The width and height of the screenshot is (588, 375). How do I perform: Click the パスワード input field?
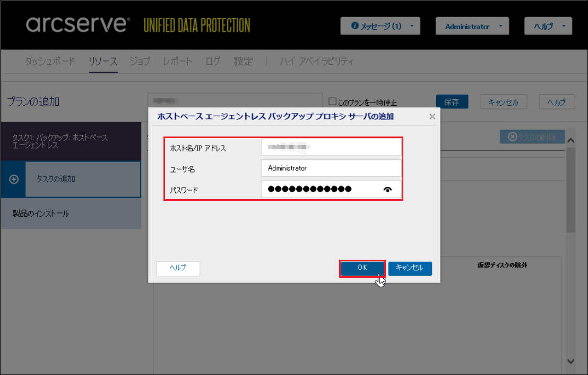331,189
